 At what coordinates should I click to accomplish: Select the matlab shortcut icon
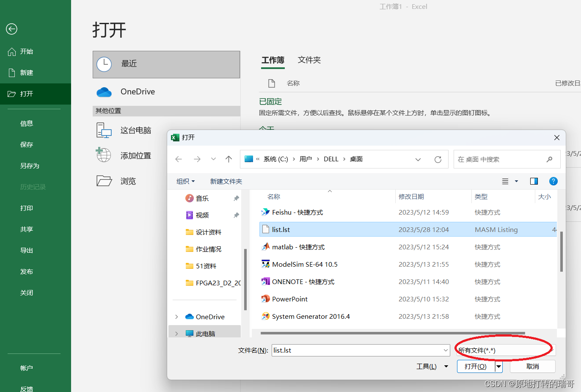(265, 247)
